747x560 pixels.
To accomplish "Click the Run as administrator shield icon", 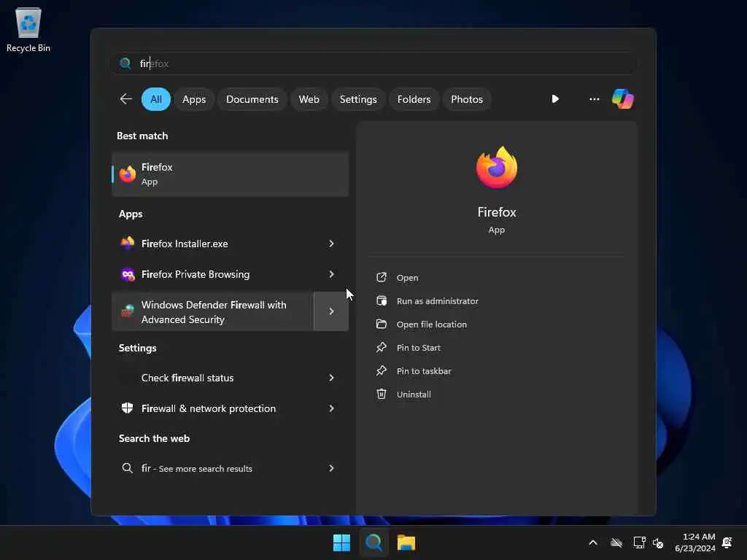I will click(381, 301).
